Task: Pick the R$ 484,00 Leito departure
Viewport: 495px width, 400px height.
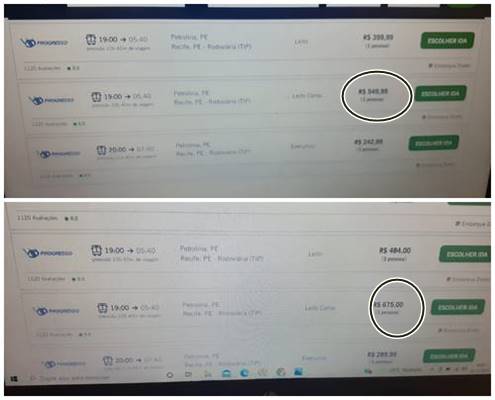Action: point(466,254)
